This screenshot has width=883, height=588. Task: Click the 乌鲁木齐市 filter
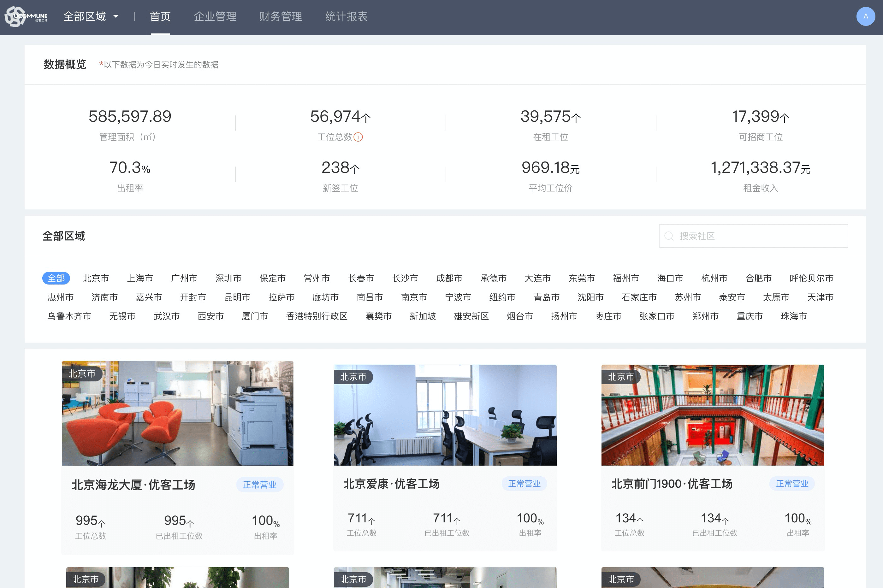(69, 316)
